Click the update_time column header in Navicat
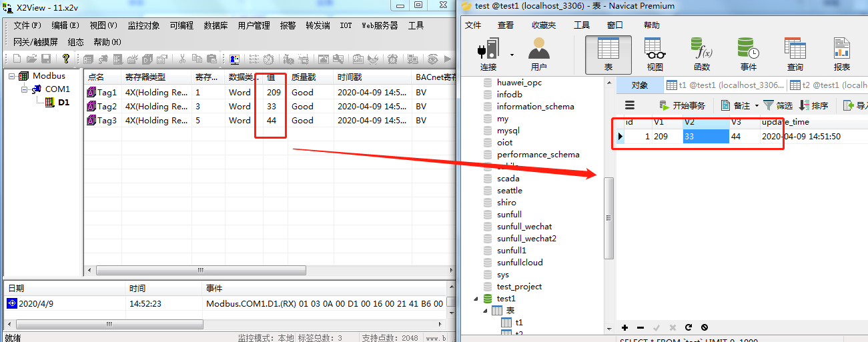This screenshot has width=868, height=342. 813,122
